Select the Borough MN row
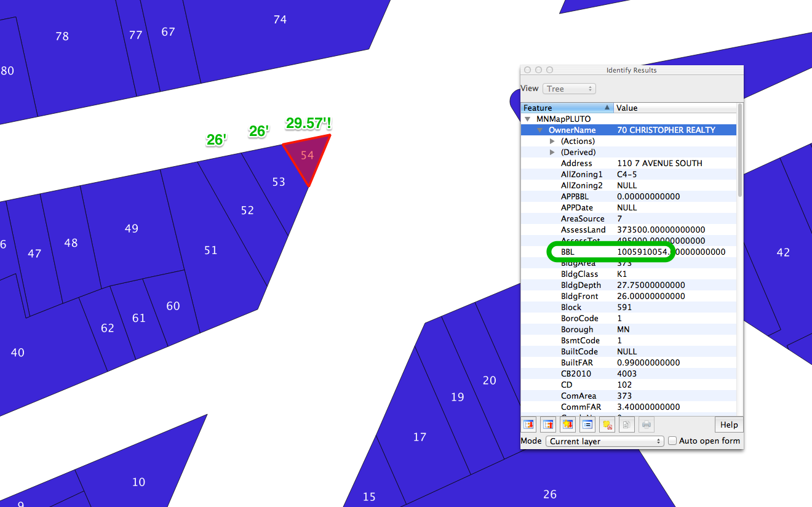Viewport: 812px width, 507px height. point(628,329)
